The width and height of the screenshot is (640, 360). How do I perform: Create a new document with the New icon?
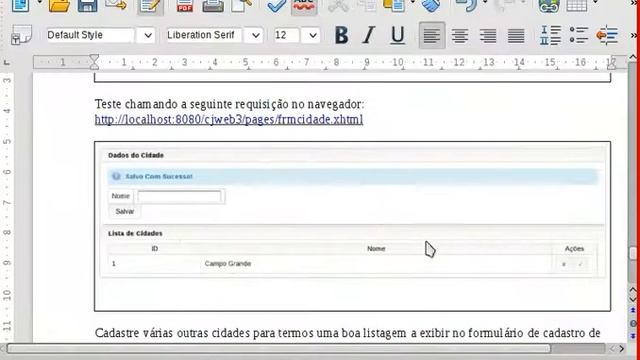pyautogui.click(x=20, y=5)
